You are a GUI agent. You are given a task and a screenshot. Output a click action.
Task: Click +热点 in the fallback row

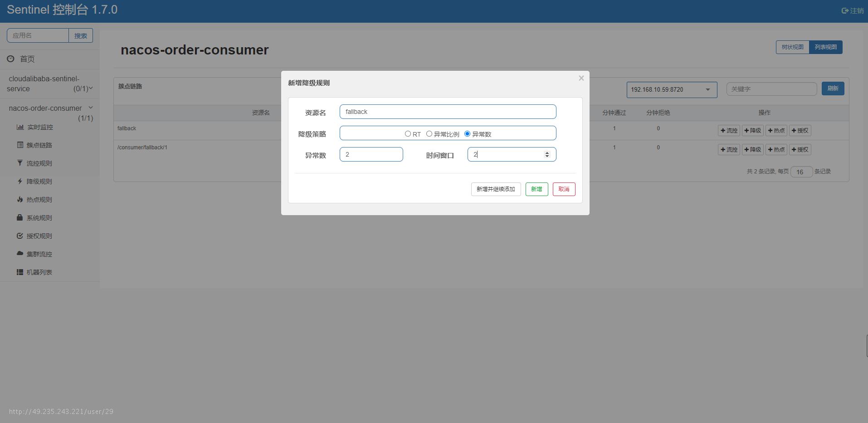776,131
